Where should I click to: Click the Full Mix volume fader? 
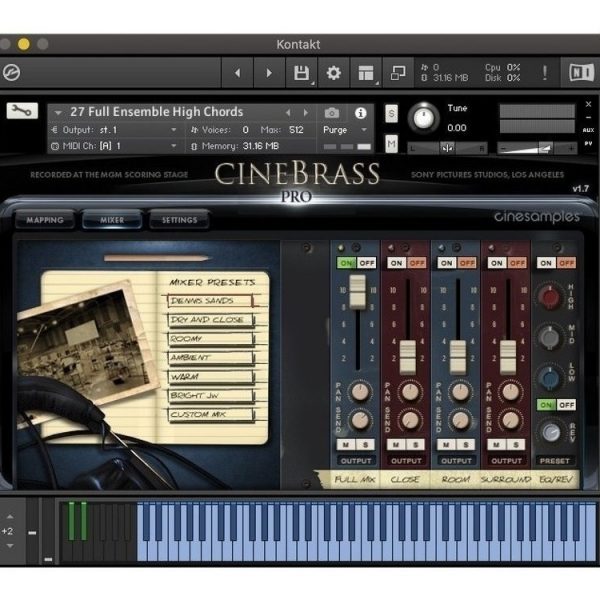tap(358, 292)
